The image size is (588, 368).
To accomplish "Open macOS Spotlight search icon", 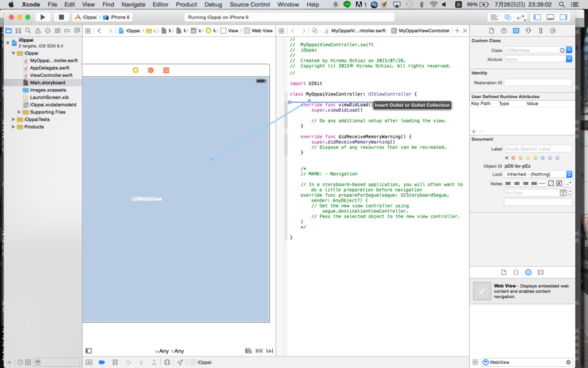I will coord(562,5).
